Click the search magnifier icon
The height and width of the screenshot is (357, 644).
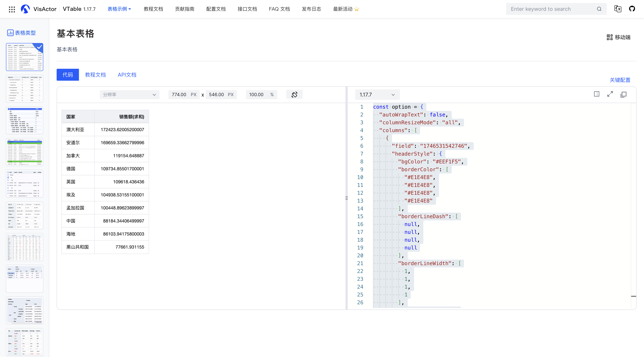pyautogui.click(x=599, y=9)
